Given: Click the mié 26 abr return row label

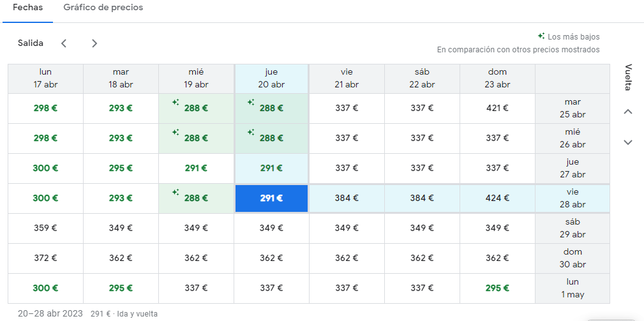Looking at the screenshot, I should 573,138.
